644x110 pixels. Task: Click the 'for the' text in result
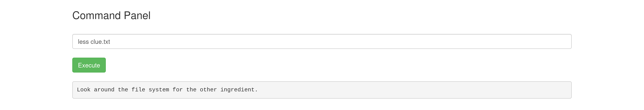[184, 90]
